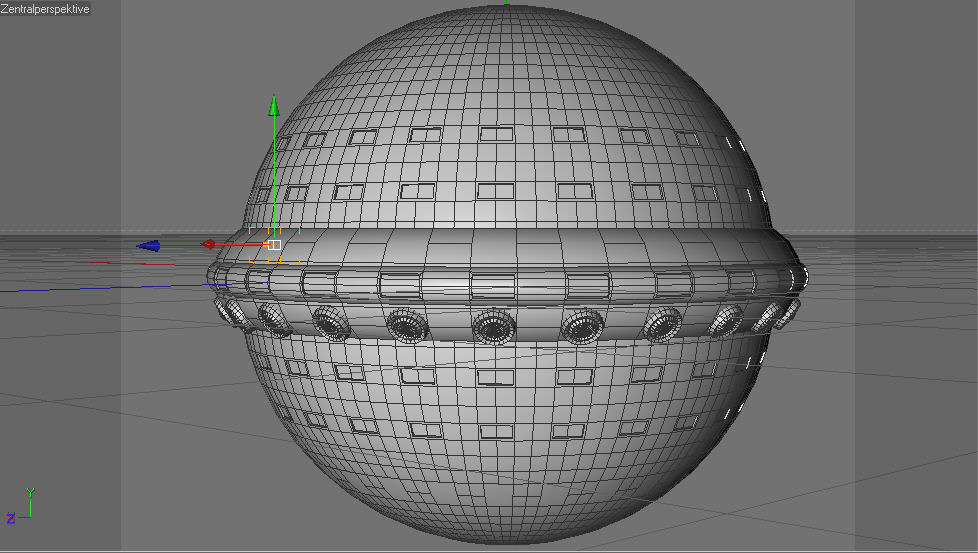978x553 pixels.
Task: Click the world axis indicator in corner
Action: point(20,506)
